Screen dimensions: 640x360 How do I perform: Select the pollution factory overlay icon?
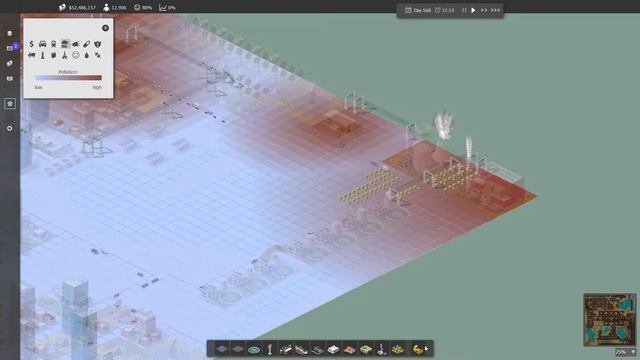[x=65, y=44]
